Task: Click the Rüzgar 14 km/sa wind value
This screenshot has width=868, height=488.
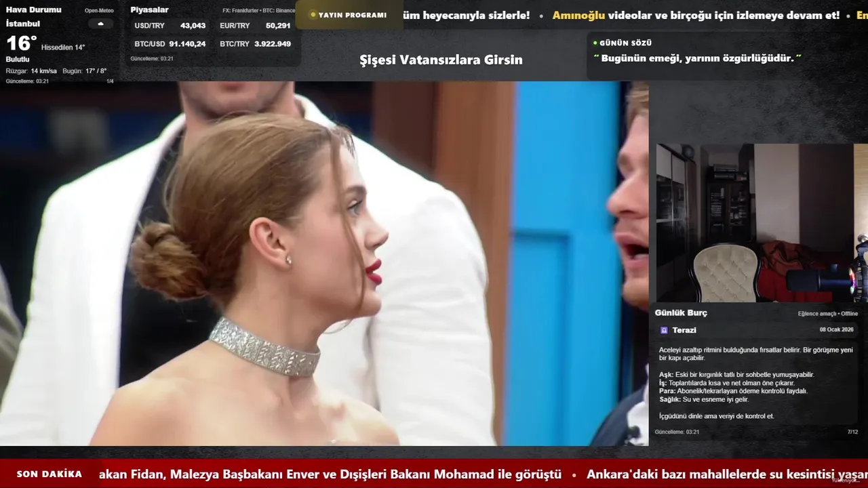Action: click(x=31, y=71)
